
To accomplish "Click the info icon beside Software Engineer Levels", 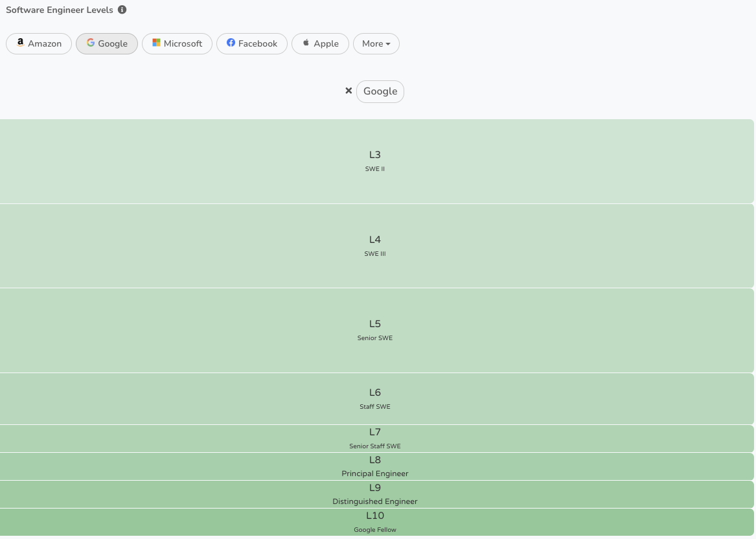I will 122,10.
